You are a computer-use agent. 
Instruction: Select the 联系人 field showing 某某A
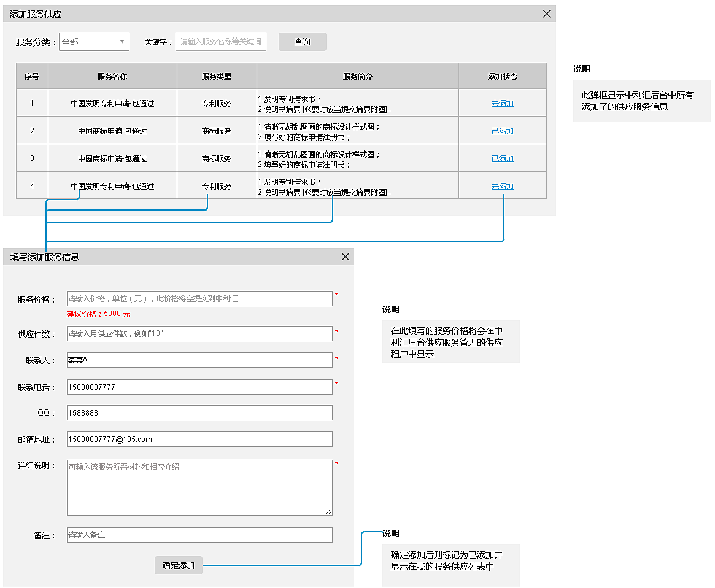199,360
